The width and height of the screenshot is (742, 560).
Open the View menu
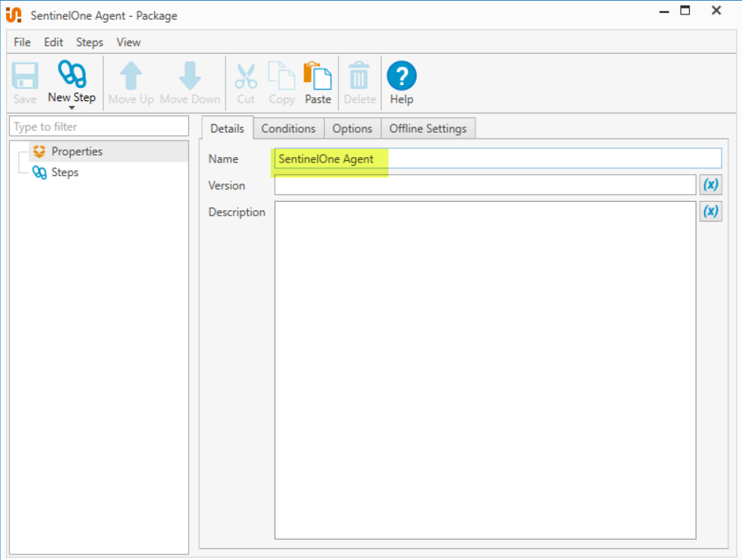click(128, 42)
